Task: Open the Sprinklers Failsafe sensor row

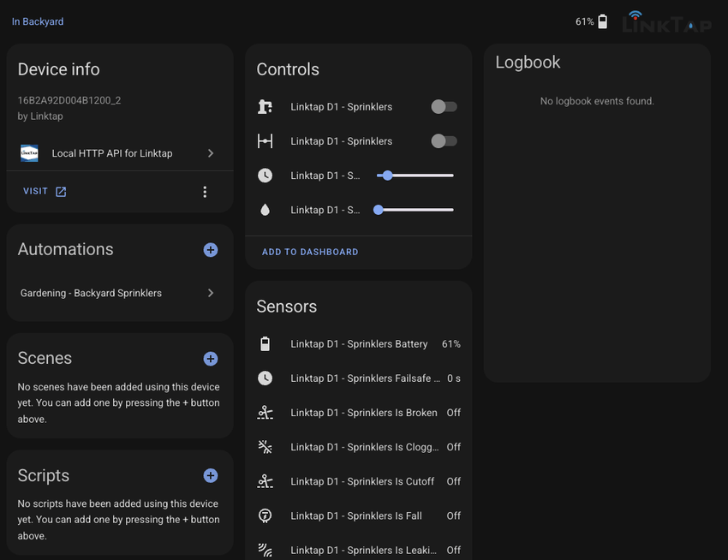Action: [x=358, y=378]
